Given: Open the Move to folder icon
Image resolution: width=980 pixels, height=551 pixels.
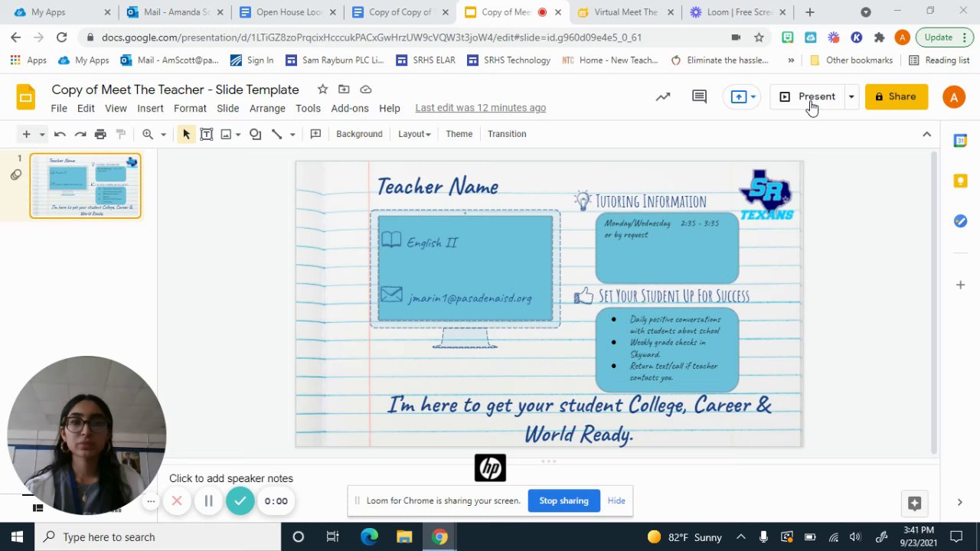Looking at the screenshot, I should (x=345, y=90).
